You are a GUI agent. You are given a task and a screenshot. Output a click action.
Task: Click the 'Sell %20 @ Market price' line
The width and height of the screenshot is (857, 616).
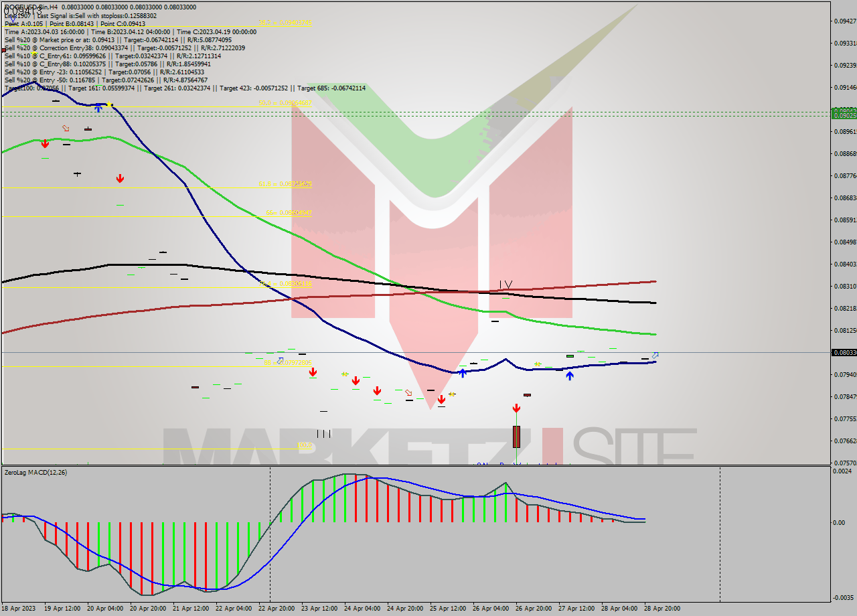click(x=118, y=40)
